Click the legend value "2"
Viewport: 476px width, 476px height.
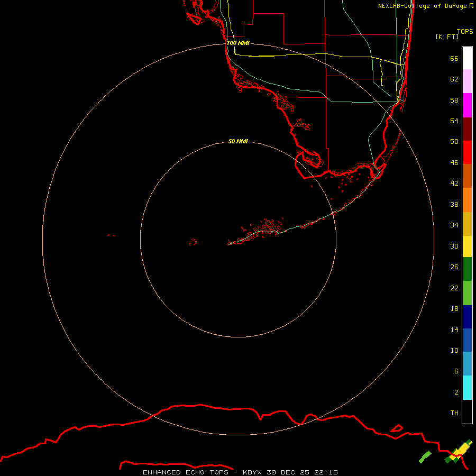pos(456,392)
